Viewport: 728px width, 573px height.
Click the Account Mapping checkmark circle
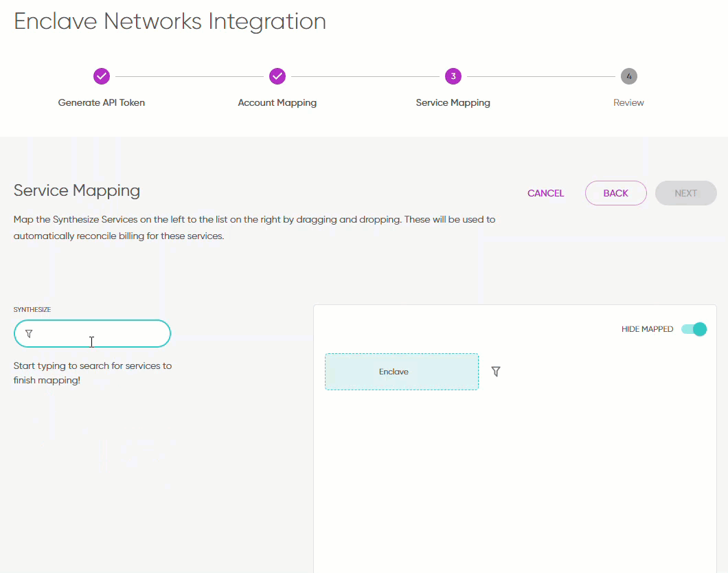277,76
